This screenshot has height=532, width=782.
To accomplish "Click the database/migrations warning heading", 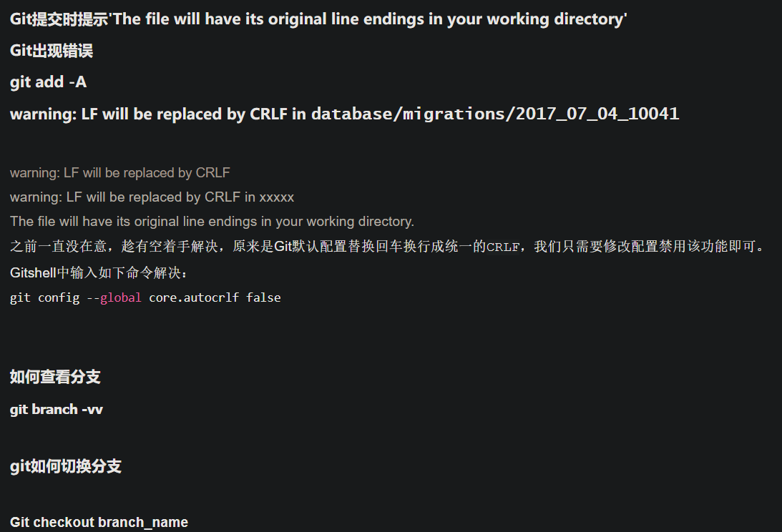I will (345, 114).
